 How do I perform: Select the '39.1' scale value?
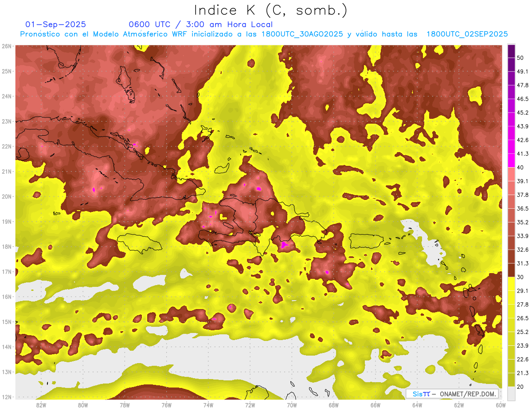(x=523, y=181)
